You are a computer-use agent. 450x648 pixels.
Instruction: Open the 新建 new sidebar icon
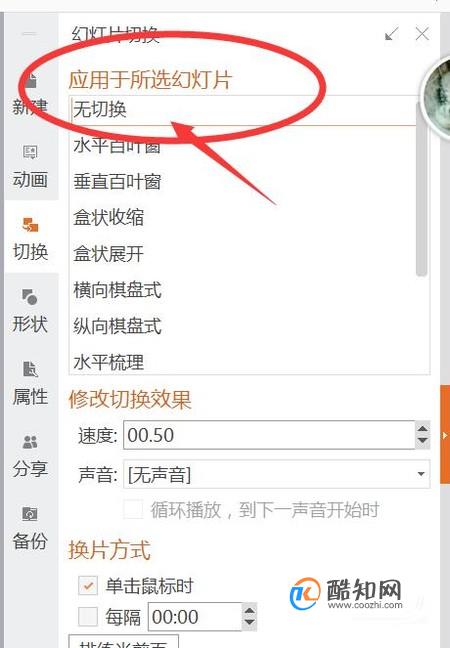(x=30, y=94)
